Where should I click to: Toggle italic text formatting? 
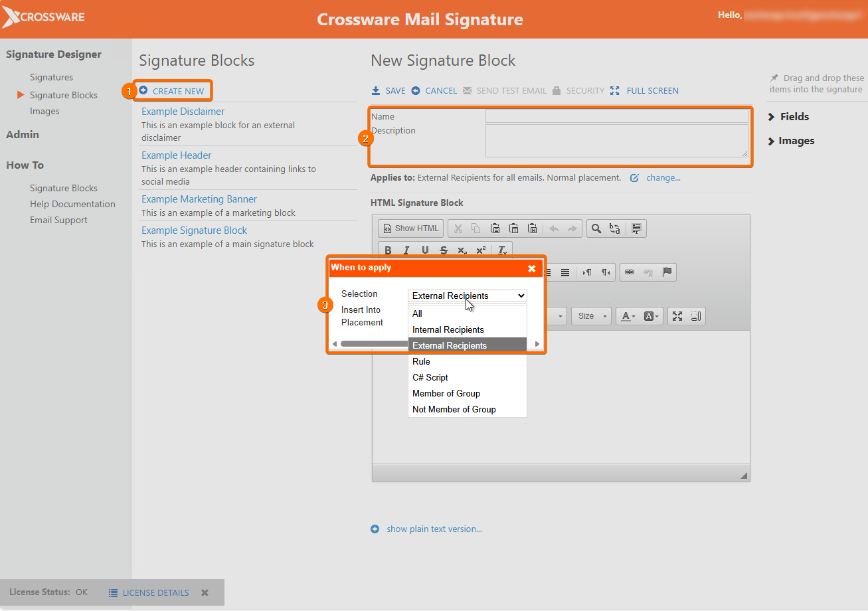pyautogui.click(x=406, y=250)
